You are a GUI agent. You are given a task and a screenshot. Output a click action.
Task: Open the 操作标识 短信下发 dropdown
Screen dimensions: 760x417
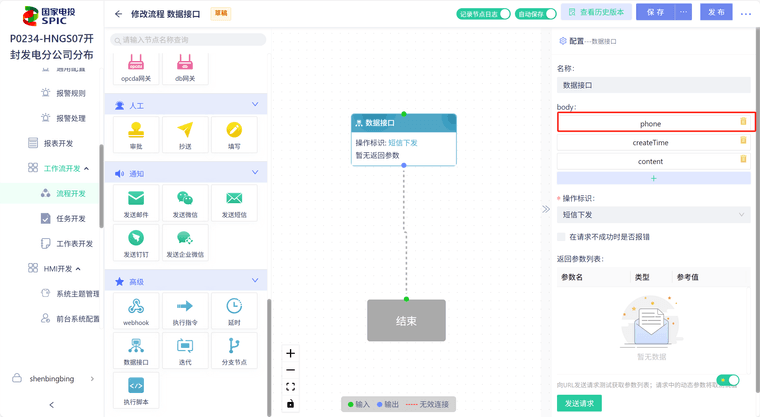[x=653, y=215]
